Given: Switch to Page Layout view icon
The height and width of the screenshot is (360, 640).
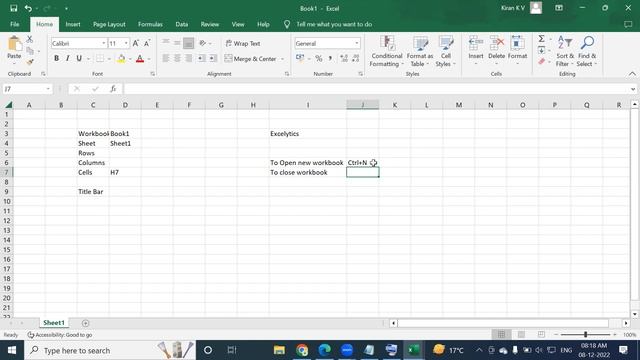Looking at the screenshot, I should click(x=521, y=335).
